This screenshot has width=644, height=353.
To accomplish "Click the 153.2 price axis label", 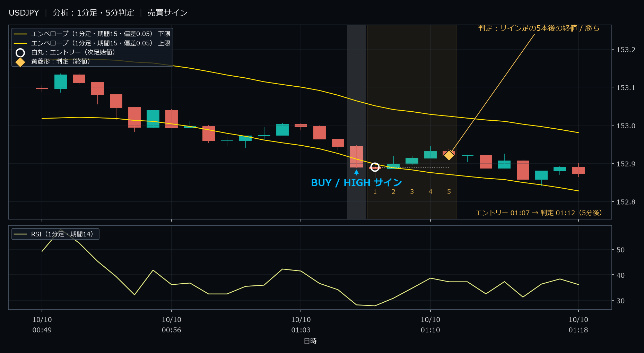I will [626, 50].
